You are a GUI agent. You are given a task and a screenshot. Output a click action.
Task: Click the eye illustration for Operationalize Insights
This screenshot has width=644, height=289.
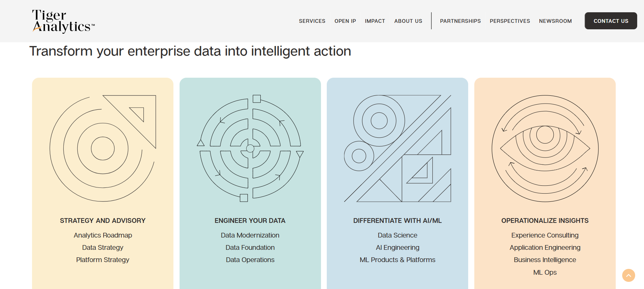click(545, 148)
